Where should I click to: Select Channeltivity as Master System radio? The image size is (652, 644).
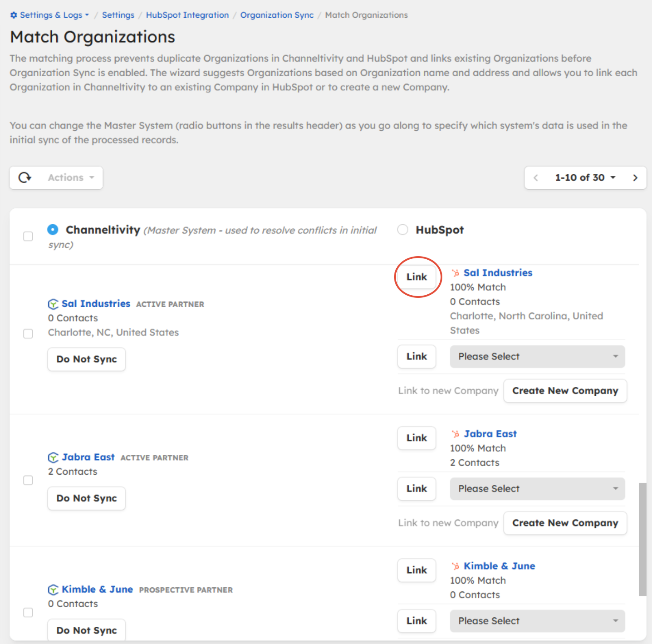pos(53,230)
